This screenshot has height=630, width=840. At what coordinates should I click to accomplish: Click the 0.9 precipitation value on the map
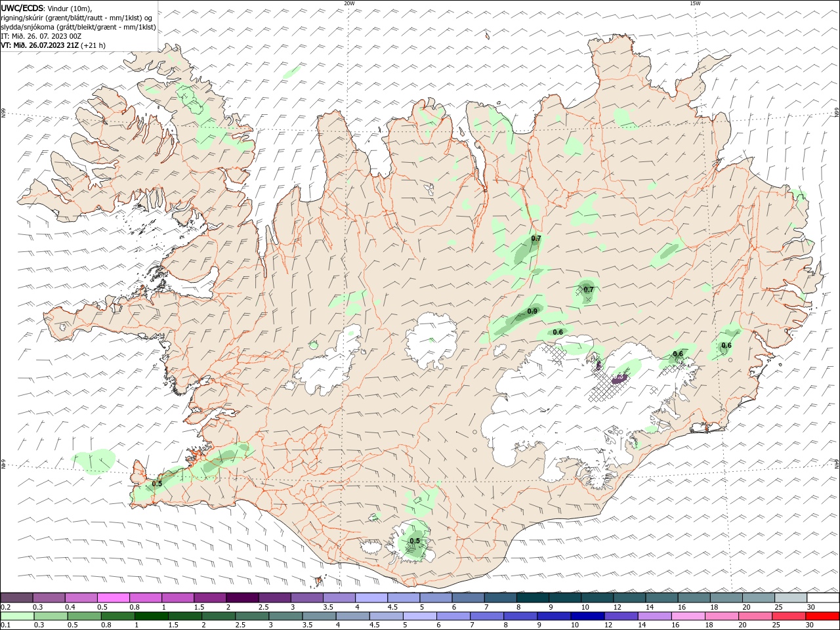click(532, 311)
